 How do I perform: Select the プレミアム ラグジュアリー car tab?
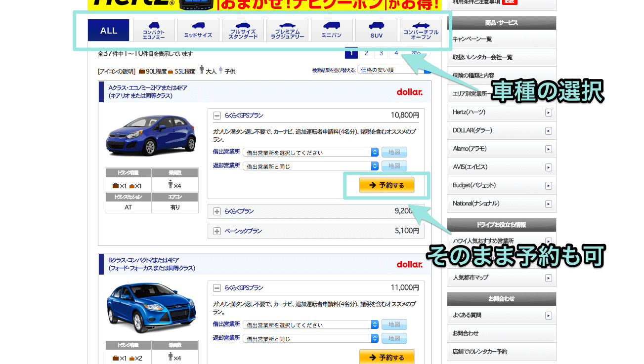point(287,30)
